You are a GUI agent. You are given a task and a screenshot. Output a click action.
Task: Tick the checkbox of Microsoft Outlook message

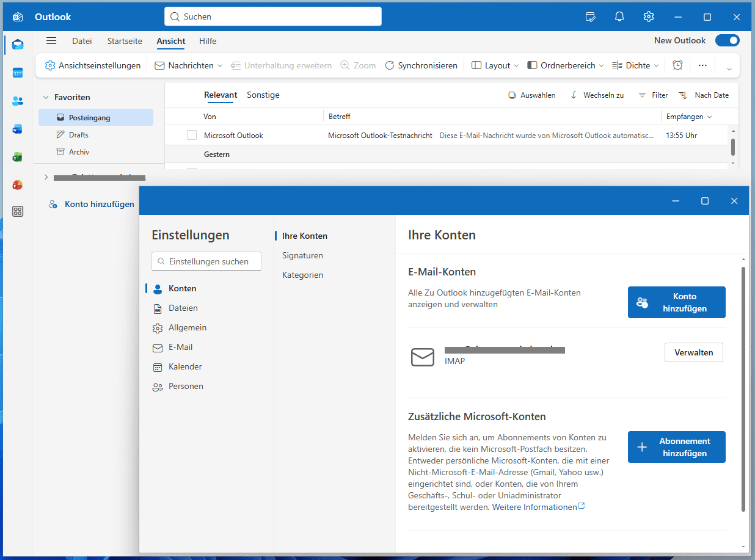[192, 135]
